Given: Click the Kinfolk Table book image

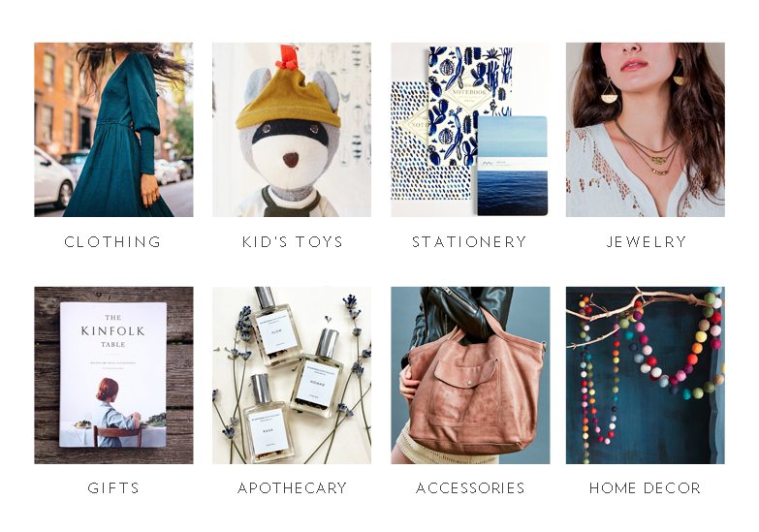Looking at the screenshot, I should click(x=113, y=375).
